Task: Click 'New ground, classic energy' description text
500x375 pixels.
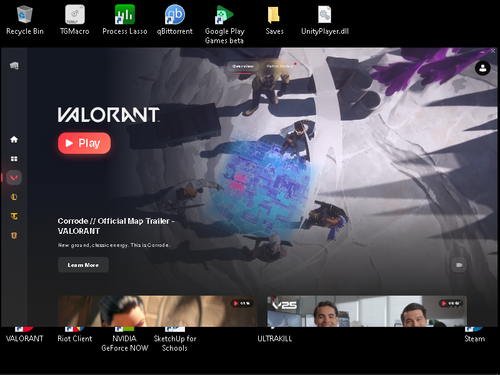Action: click(114, 245)
